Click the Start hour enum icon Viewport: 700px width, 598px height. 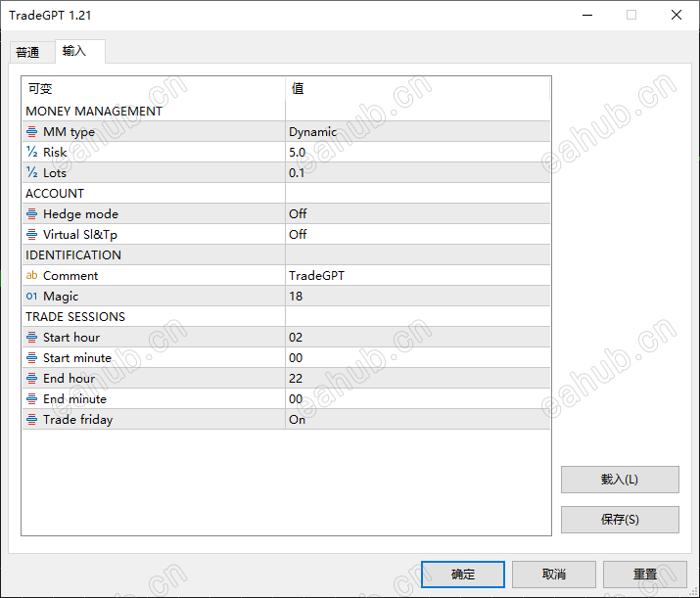click(x=31, y=337)
